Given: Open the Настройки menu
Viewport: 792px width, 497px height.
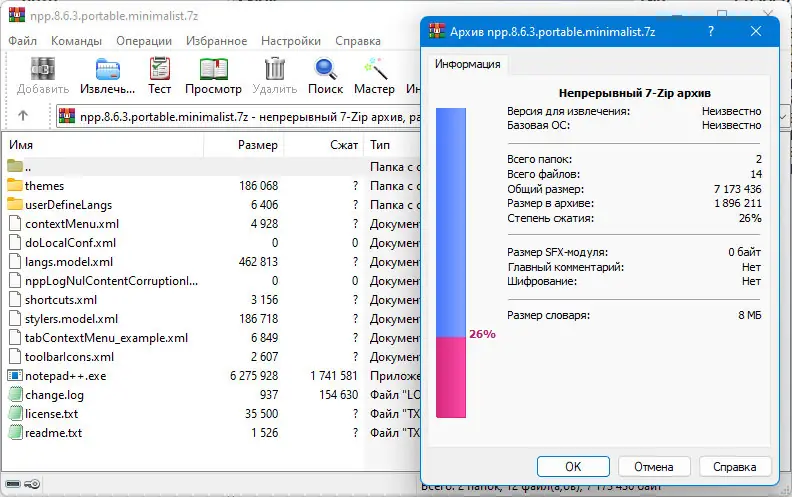Looking at the screenshot, I should pos(291,41).
